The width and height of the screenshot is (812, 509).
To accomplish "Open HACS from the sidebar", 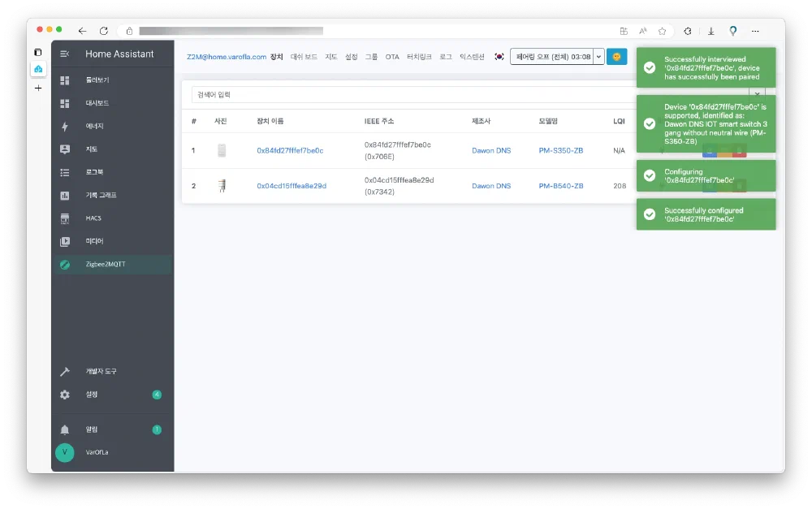I will [93, 218].
